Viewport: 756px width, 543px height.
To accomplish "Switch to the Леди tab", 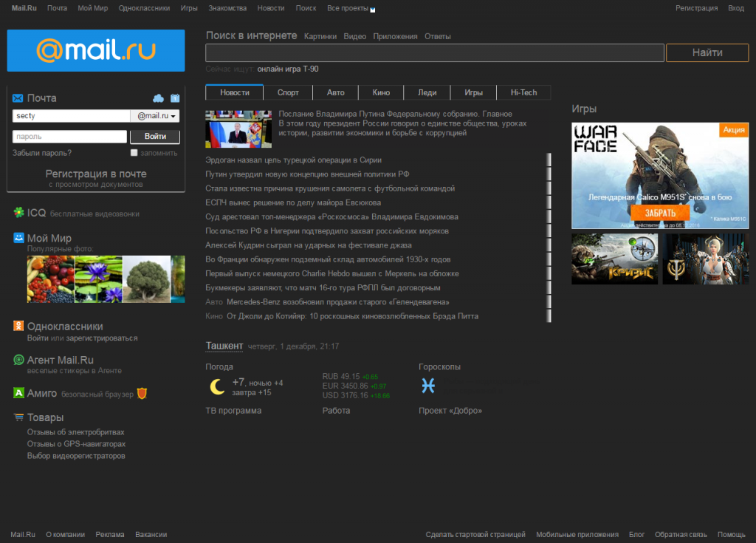I will pyautogui.click(x=427, y=92).
